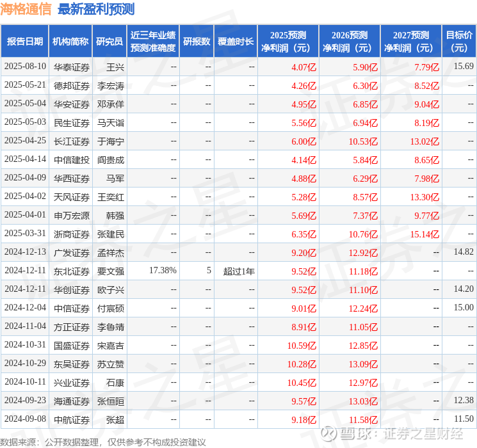Click analyst name 韩强
Image resolution: width=477 pixels, height=448 pixels.
(x=115, y=216)
